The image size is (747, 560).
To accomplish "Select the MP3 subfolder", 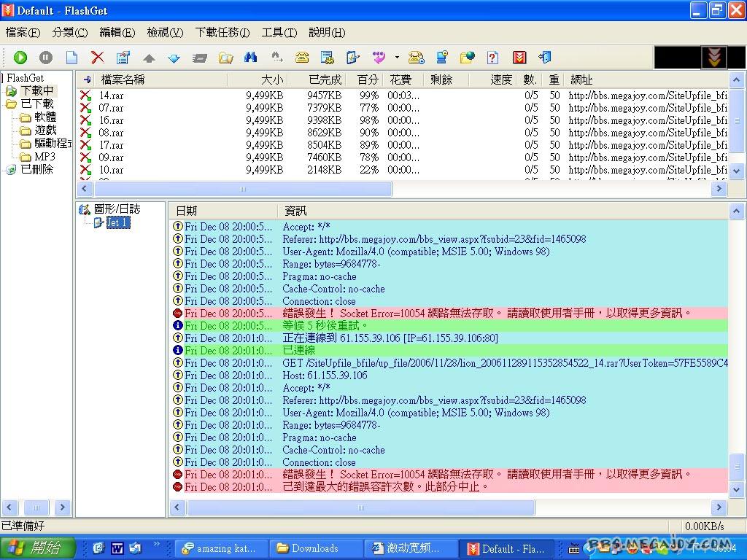I will click(44, 157).
